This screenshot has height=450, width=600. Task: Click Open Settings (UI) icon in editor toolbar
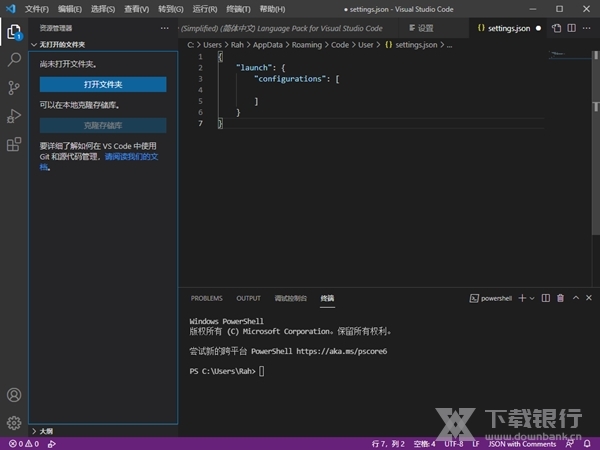(x=556, y=28)
